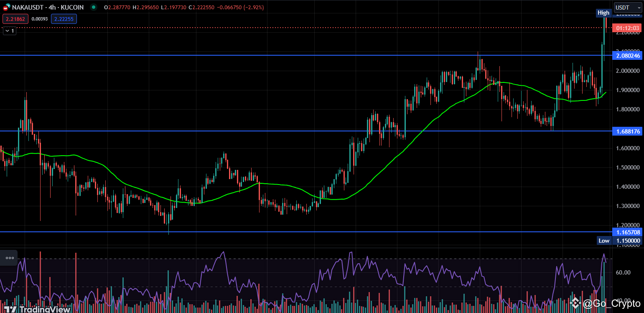Click the blue buy price button 2.22255
This screenshot has width=644, height=313.
pyautogui.click(x=64, y=18)
